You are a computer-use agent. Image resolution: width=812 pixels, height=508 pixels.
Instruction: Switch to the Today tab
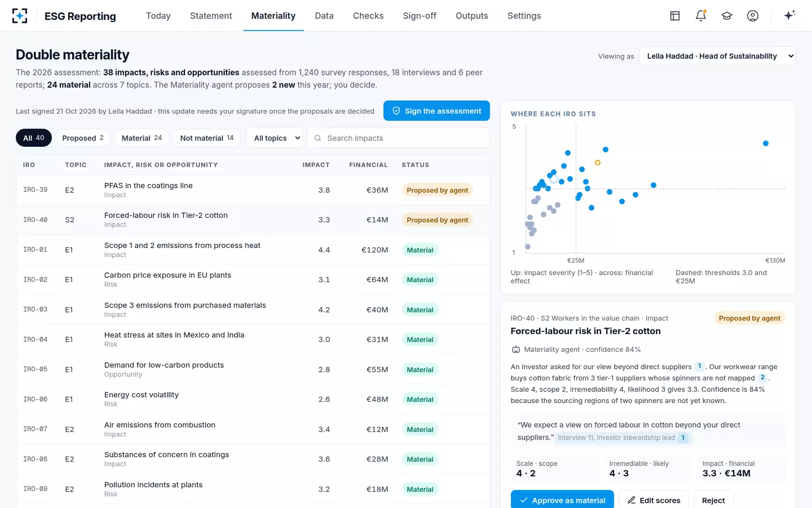tap(158, 16)
